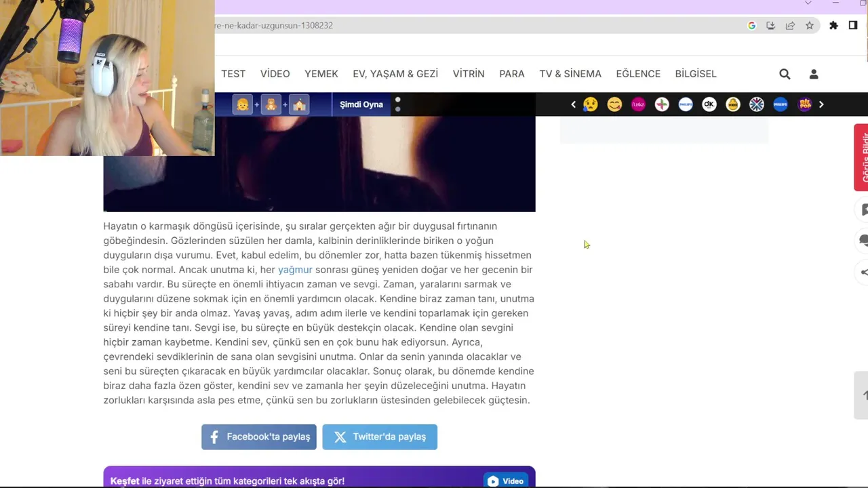The width and height of the screenshot is (868, 488).
Task: Click the emoji game icons beside Şimdi Oyna
Action: point(271,104)
